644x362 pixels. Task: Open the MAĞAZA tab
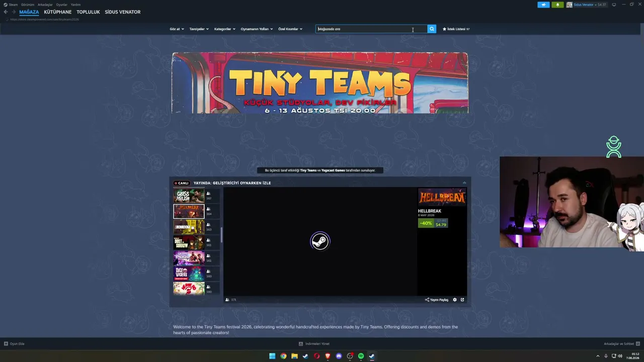pos(29,12)
